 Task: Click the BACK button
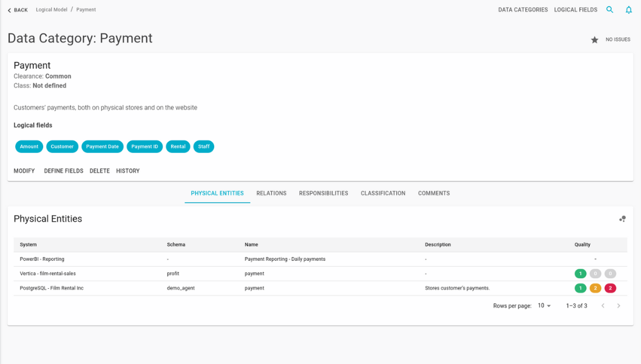coord(18,10)
